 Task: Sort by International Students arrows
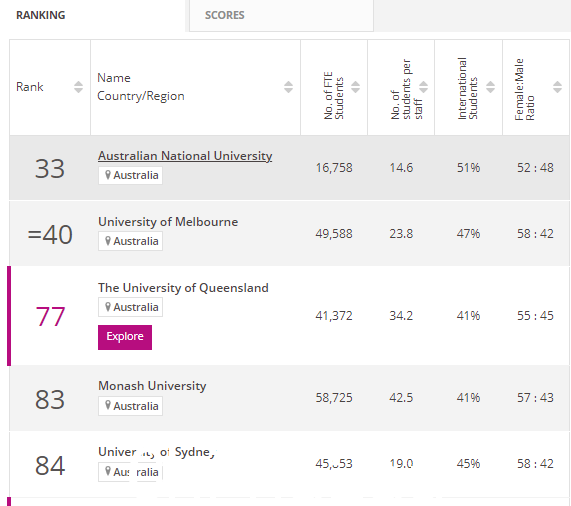coord(491,87)
